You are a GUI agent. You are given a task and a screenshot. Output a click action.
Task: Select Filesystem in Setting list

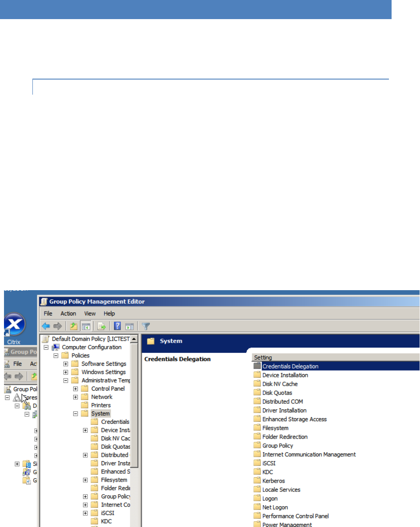tap(275, 428)
